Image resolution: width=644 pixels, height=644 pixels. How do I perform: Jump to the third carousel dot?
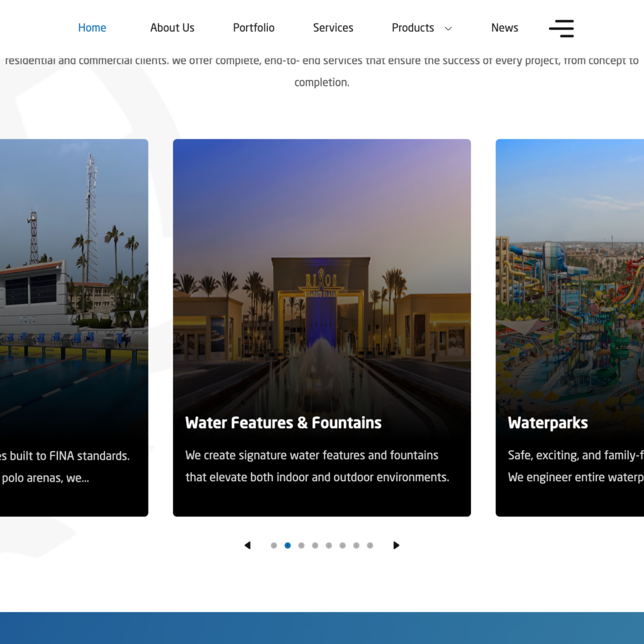click(x=301, y=546)
